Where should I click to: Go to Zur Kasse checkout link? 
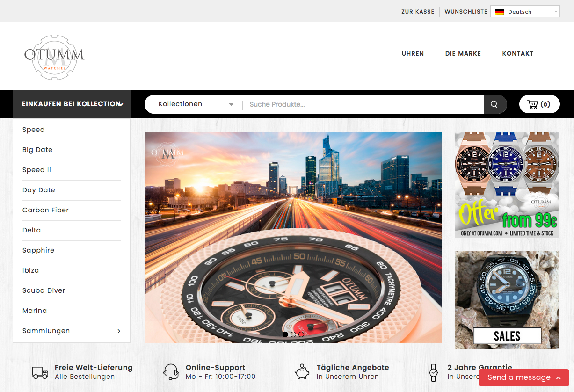pos(418,12)
